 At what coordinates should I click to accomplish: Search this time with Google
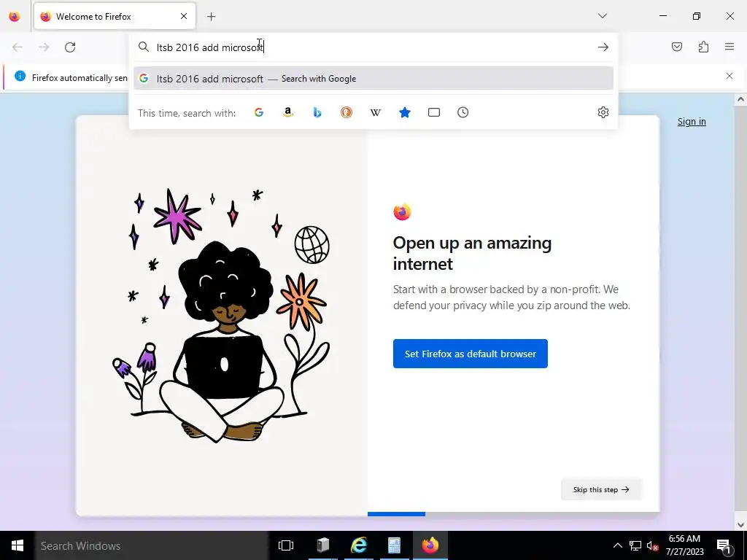click(x=259, y=112)
